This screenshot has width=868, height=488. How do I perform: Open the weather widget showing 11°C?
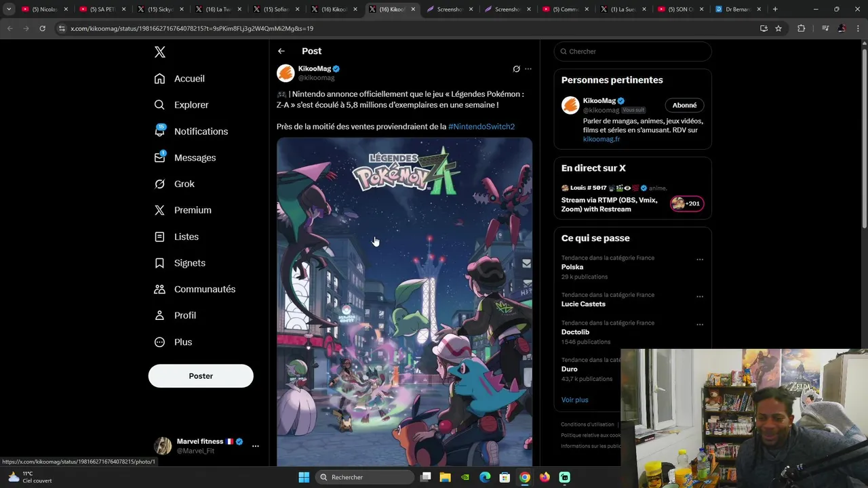[30, 477]
